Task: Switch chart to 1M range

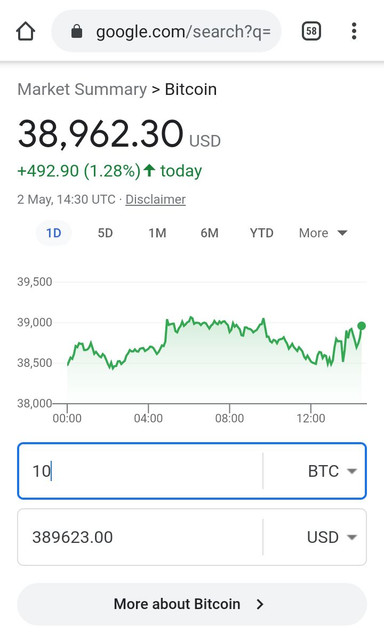Action: [x=157, y=233]
